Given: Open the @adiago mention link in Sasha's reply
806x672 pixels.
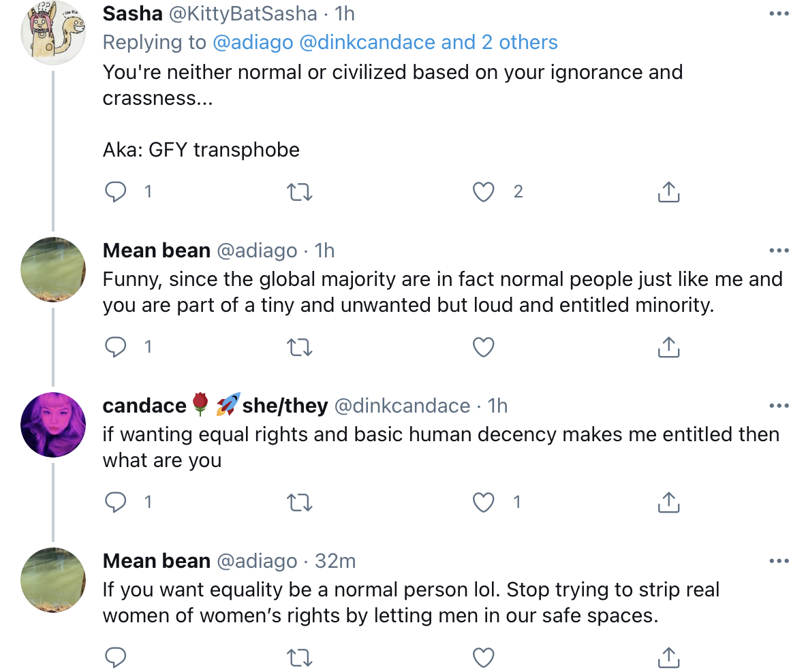Looking at the screenshot, I should [x=253, y=43].
